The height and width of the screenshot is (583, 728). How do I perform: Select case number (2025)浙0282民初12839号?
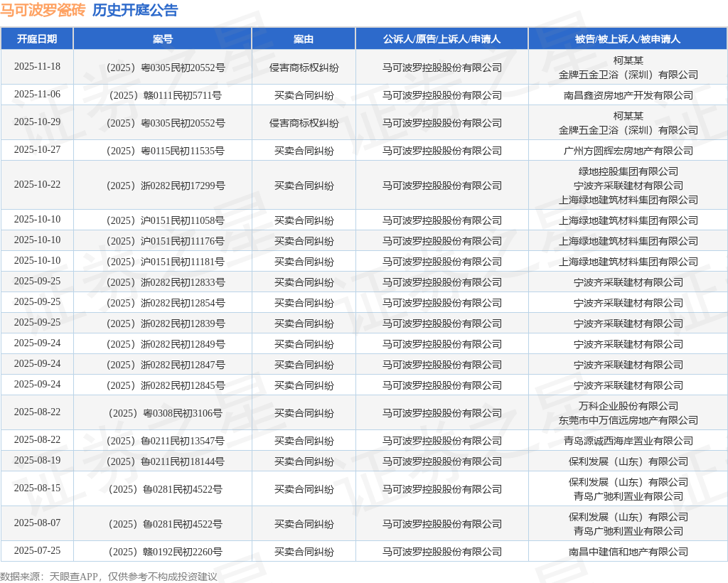coord(165,323)
